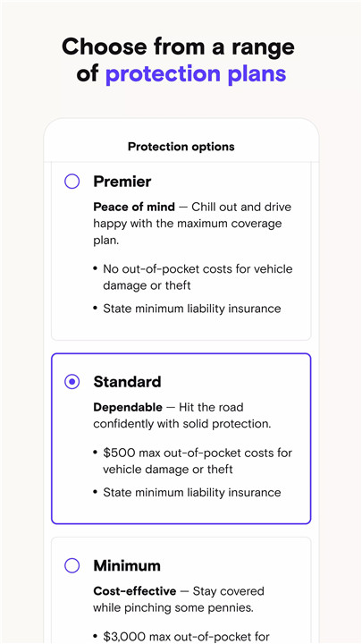
Task: Click the Premier plan title
Action: point(122,182)
